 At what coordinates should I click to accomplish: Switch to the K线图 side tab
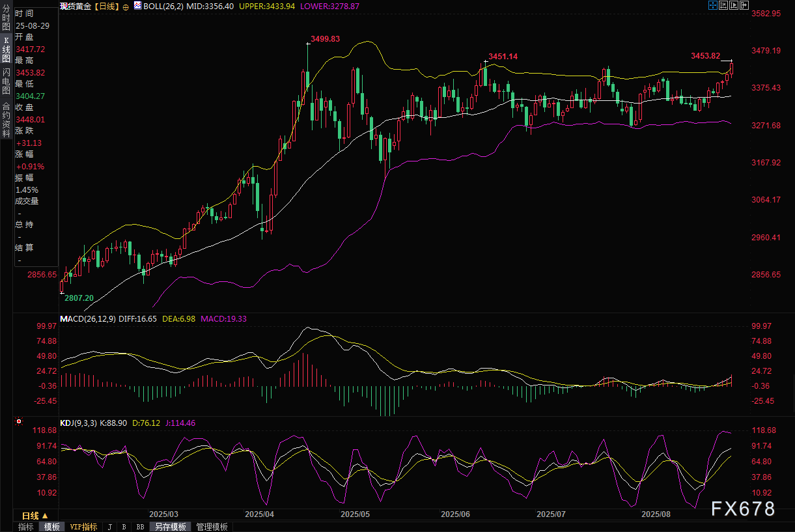6,49
